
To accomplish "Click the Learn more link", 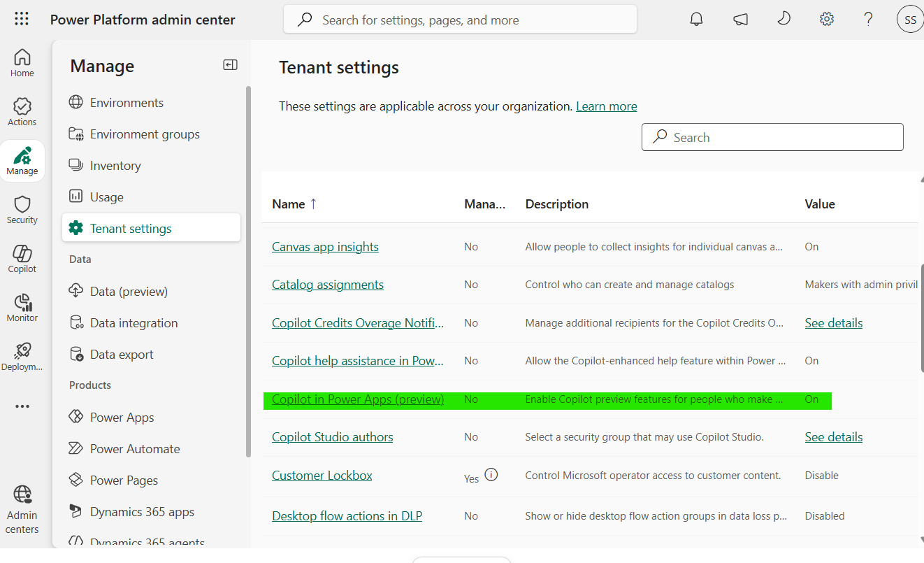I will [607, 106].
